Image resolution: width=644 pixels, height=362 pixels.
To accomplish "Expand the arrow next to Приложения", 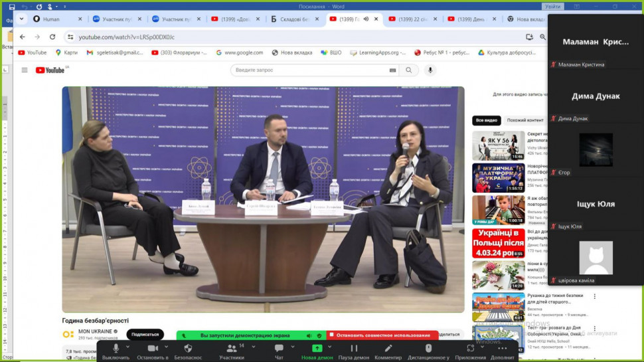I will (482, 347).
